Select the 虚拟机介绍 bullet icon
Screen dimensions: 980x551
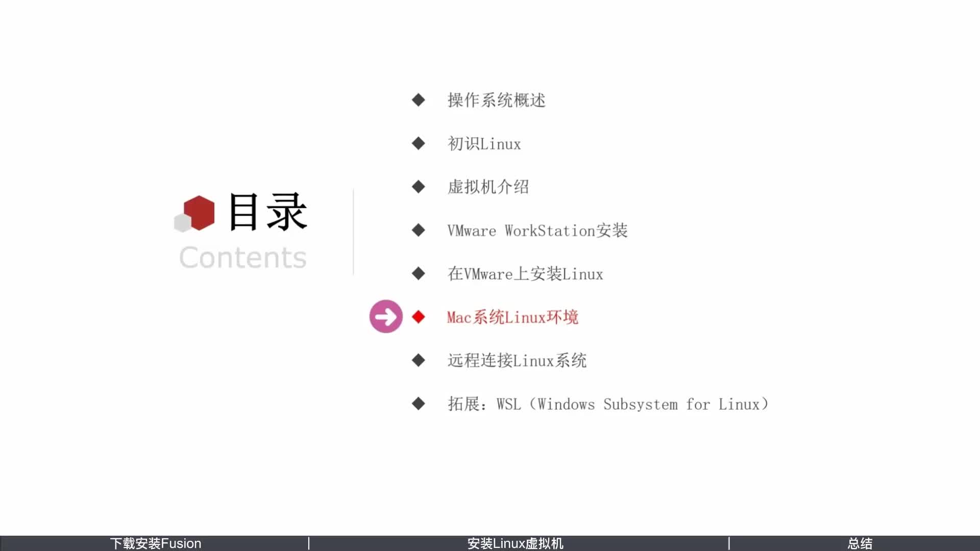tap(418, 186)
